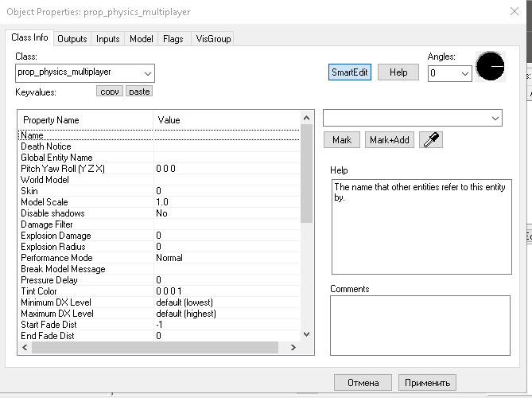Click the Normal Performance Mode value
532x398 pixels.
(169, 258)
